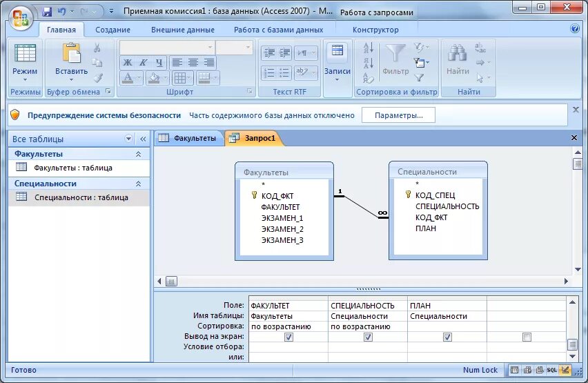Select the format painter brush icon
This screenshot has height=383, width=588.
pyautogui.click(x=97, y=78)
